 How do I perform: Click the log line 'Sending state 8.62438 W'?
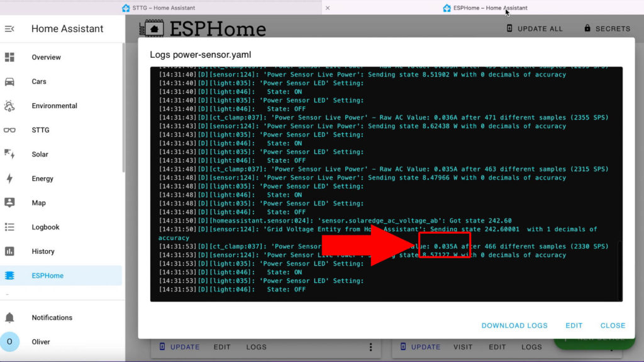coord(362,126)
